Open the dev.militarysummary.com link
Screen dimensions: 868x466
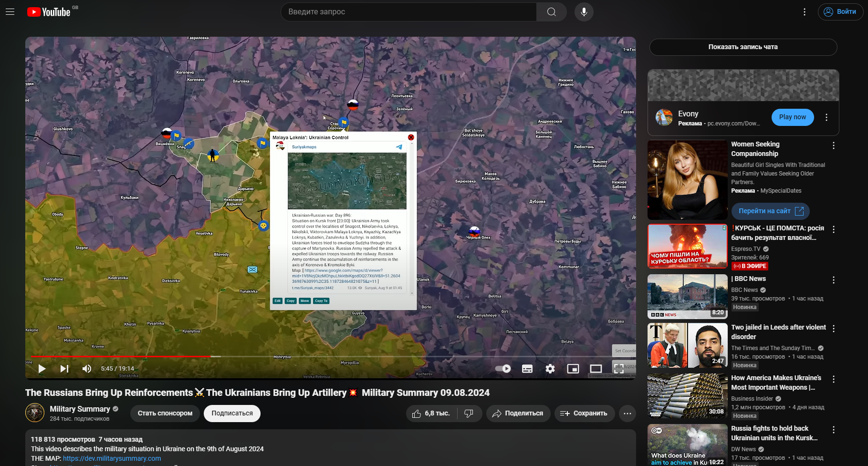click(112, 458)
